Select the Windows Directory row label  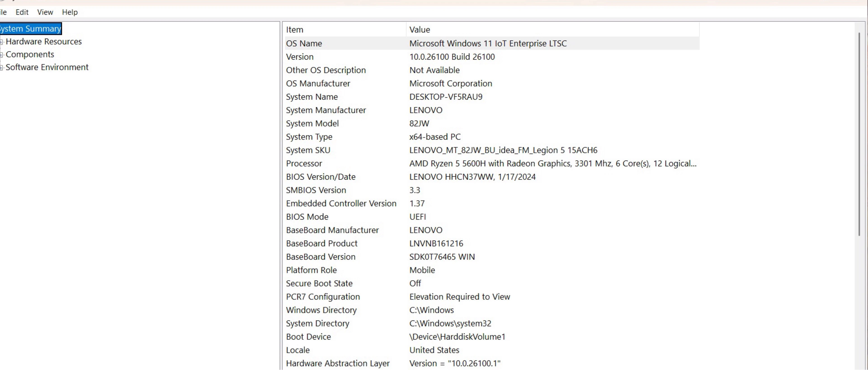(321, 310)
